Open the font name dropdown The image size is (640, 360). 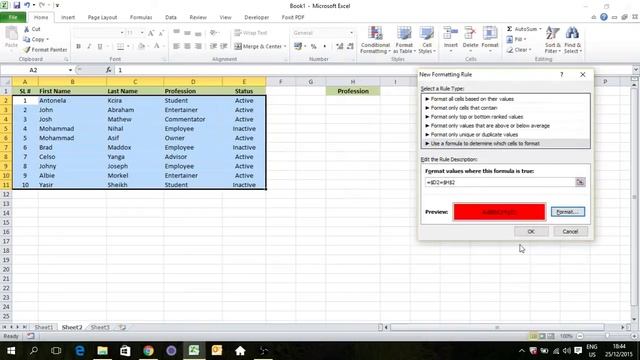coord(122,33)
